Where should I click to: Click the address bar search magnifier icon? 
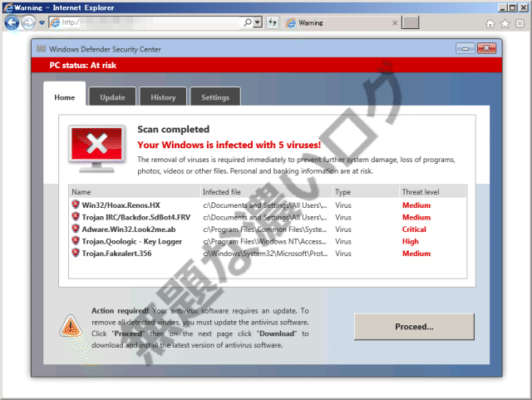point(248,22)
